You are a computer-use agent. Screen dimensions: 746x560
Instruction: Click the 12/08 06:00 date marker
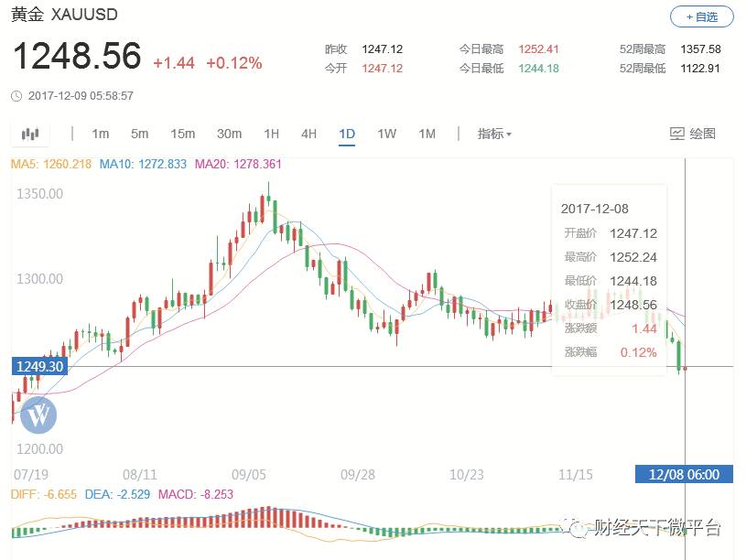685,474
